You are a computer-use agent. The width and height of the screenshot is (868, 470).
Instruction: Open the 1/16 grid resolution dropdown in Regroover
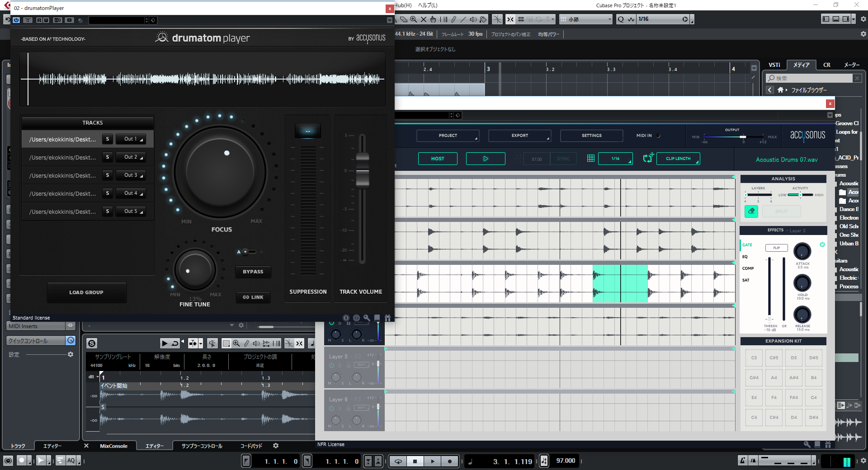(615, 159)
